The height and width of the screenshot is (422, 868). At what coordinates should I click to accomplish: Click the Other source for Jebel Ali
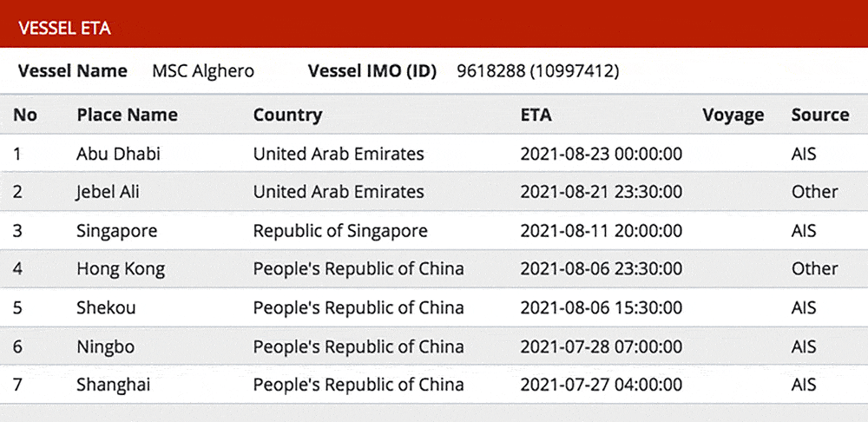pyautogui.click(x=814, y=192)
